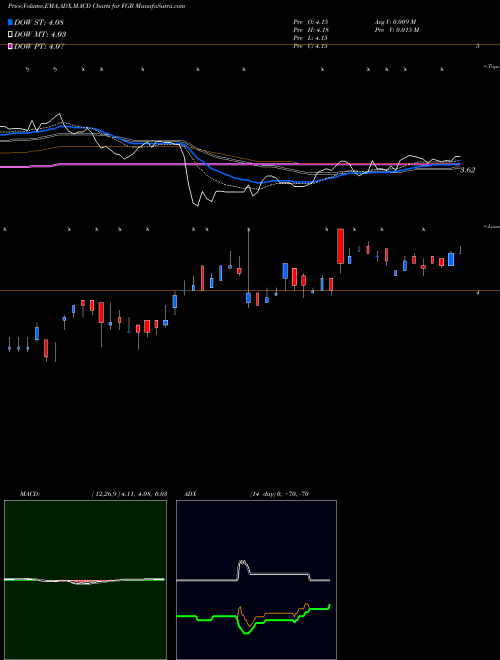Click the candlestick with the longest upper wick
This screenshot has height=660, width=500.
tap(248, 267)
